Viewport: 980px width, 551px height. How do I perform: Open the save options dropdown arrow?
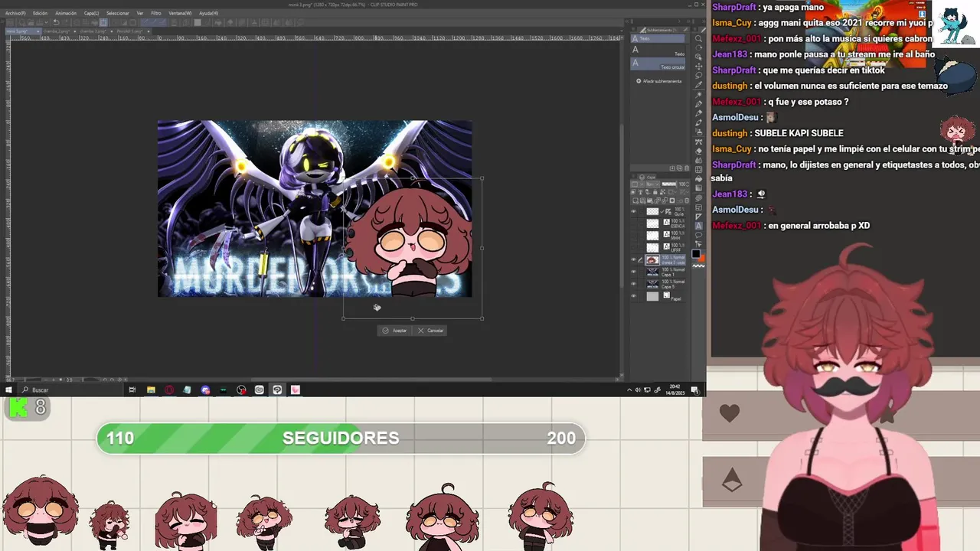47,22
